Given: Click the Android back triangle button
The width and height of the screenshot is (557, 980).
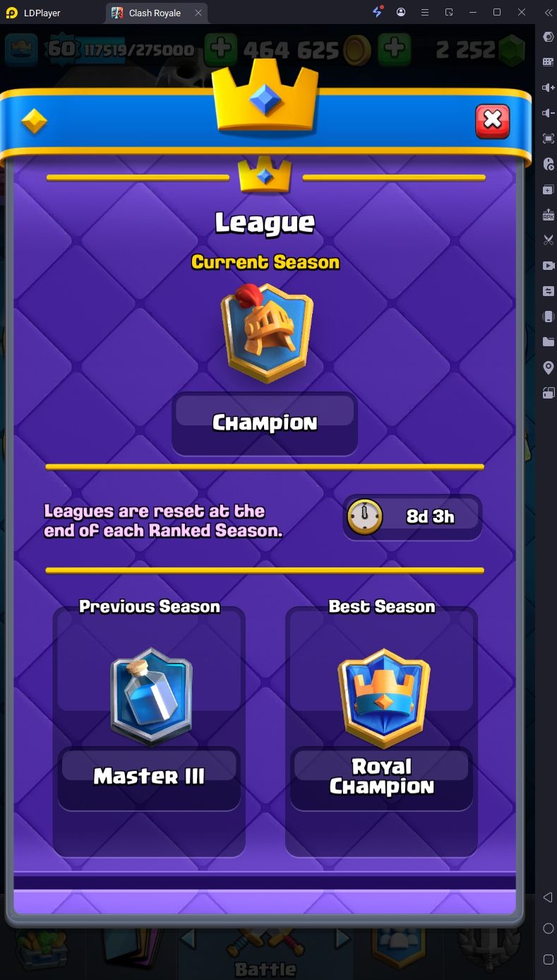Looking at the screenshot, I should click(x=548, y=897).
